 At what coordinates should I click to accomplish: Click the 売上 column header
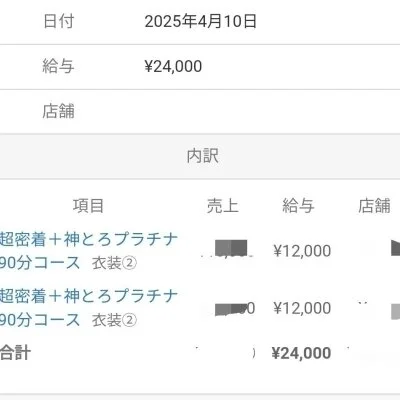pos(223,206)
